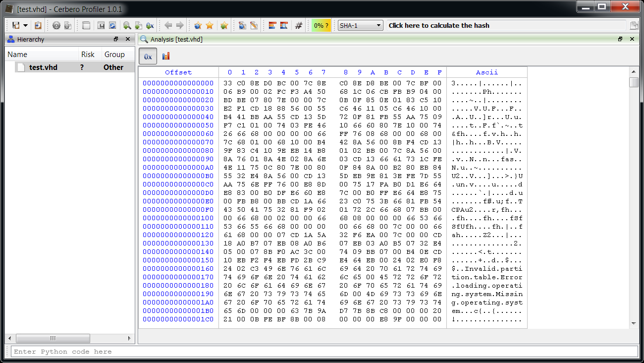Close the Analysis [test.vhd] panel
This screenshot has width=644, height=363.
click(632, 39)
